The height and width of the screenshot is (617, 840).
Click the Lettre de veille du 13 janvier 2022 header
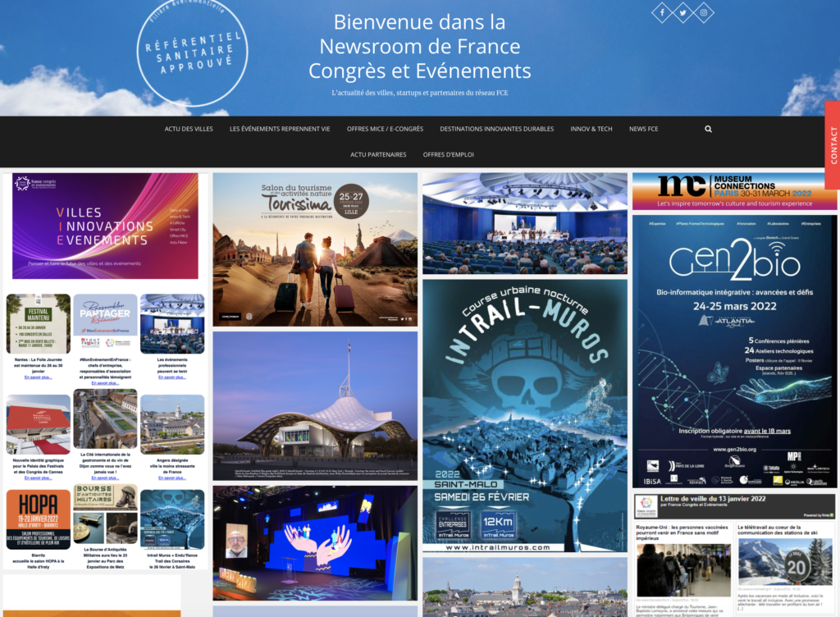[x=734, y=506]
